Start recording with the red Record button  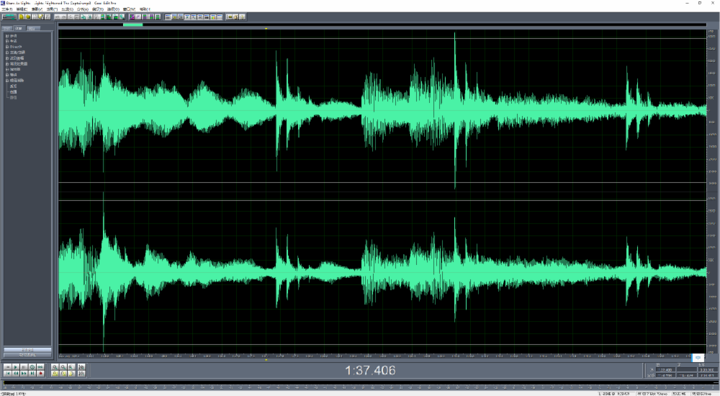[x=40, y=373]
